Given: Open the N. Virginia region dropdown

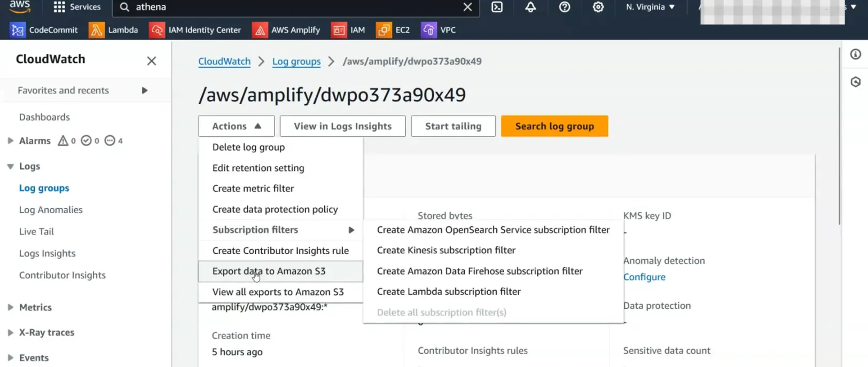Looking at the screenshot, I should click(x=650, y=7).
